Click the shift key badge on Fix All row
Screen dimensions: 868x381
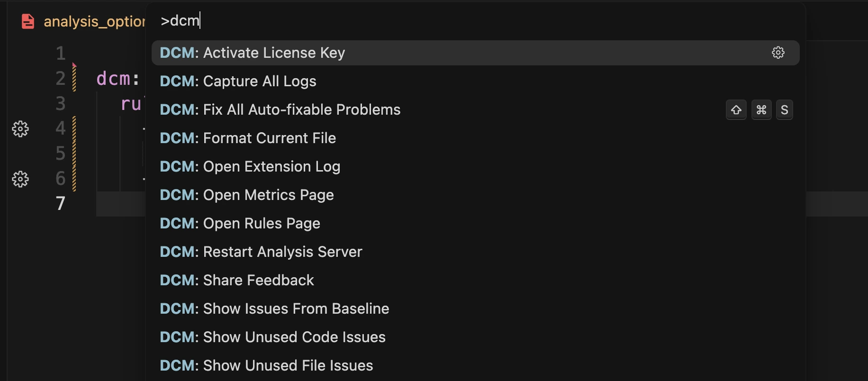(736, 109)
